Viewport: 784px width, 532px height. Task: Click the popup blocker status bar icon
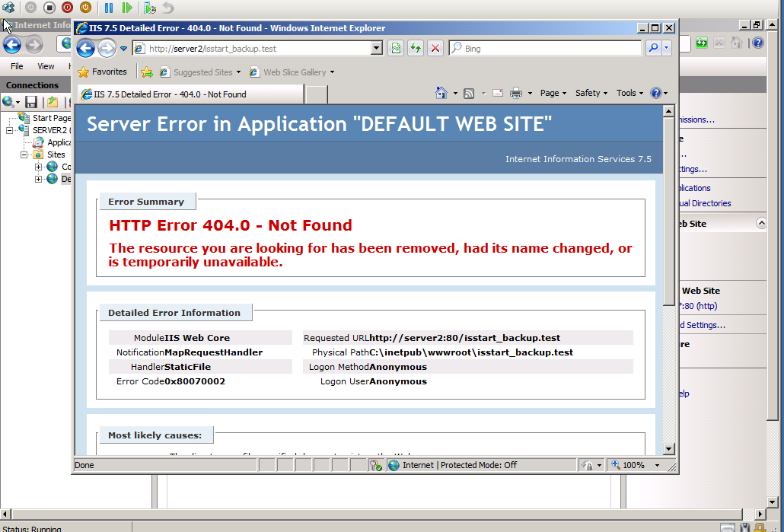375,465
